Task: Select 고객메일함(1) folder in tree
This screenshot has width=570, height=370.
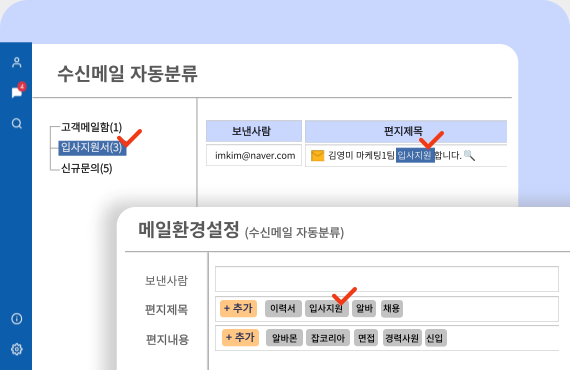Action: 91,127
